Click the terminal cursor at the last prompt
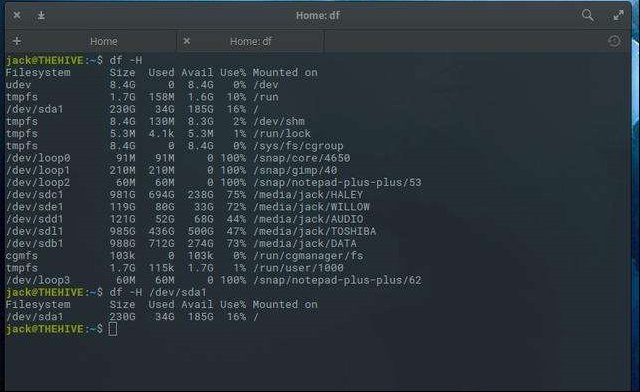Viewport: 640px width, 392px height. [113, 329]
